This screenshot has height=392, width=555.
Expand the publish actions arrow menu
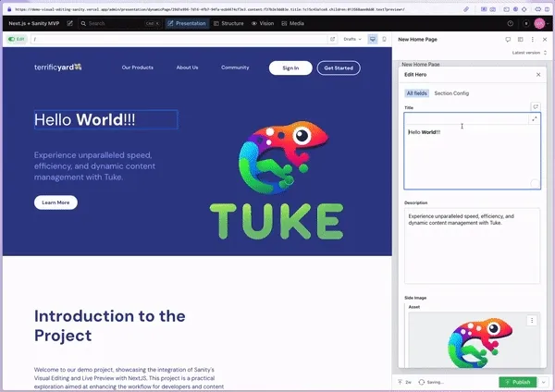[x=546, y=382]
